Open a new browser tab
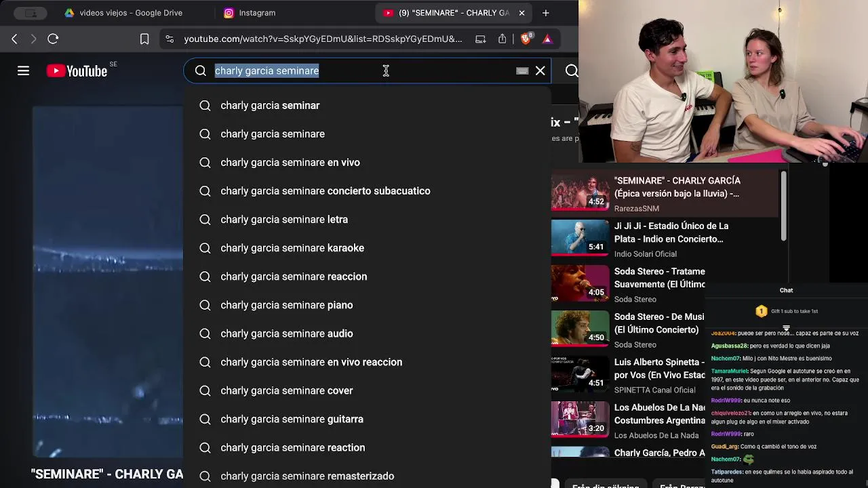 pos(546,13)
